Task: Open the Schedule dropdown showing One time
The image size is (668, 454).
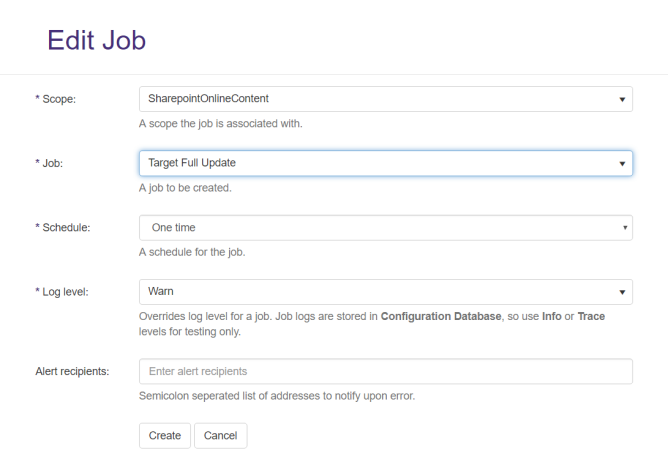Action: point(385,228)
